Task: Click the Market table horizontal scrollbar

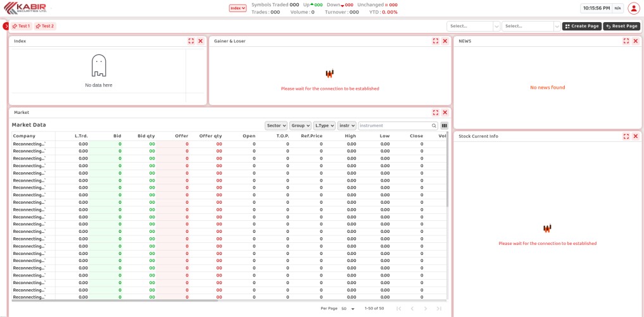Action: coord(115,301)
